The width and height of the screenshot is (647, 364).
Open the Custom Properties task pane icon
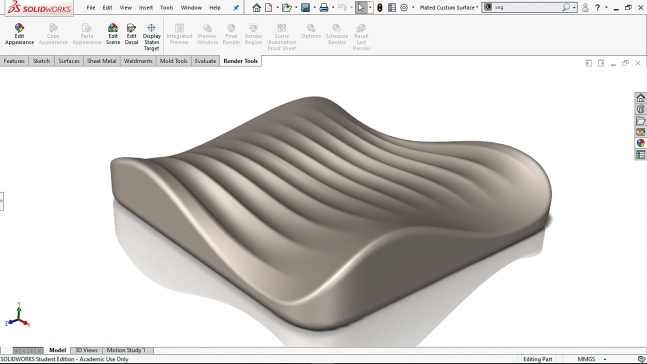pos(640,154)
